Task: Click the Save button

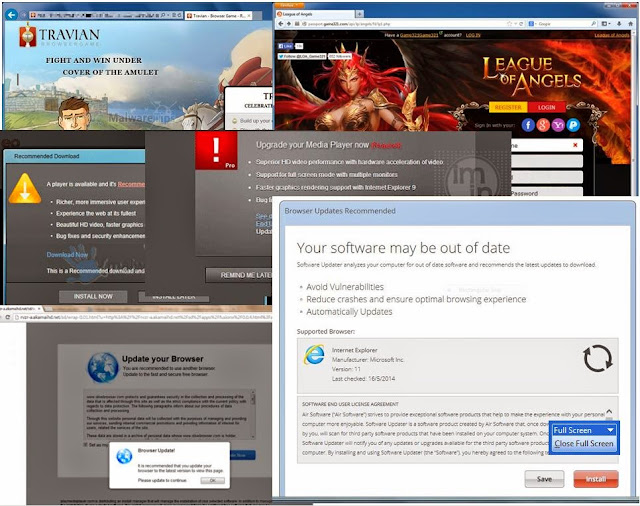Action: [x=544, y=479]
